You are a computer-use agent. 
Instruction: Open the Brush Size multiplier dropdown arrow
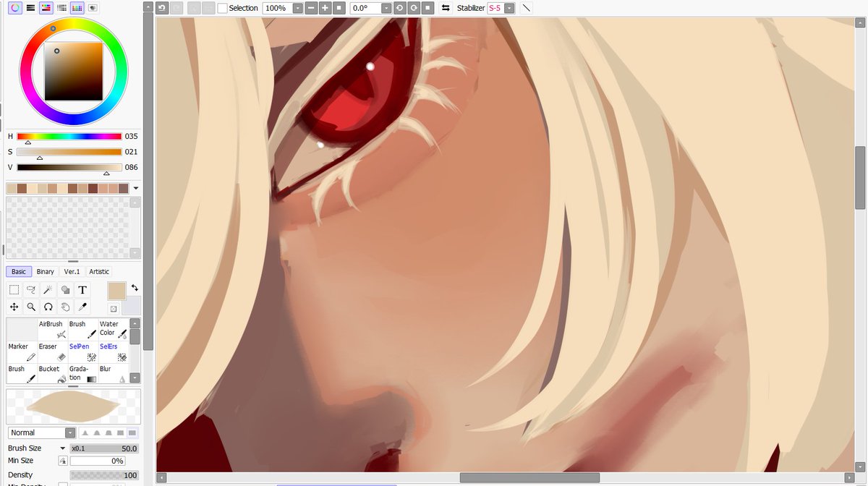(x=63, y=448)
